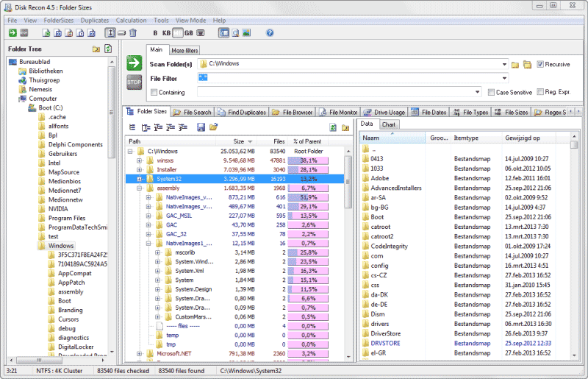The width and height of the screenshot is (588, 379).
Task: Open the File Filter dropdown
Action: pos(504,78)
